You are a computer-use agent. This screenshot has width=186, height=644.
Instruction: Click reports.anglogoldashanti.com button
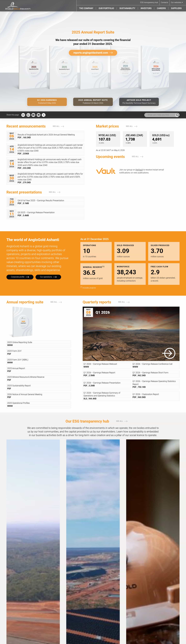pyautogui.click(x=93, y=53)
